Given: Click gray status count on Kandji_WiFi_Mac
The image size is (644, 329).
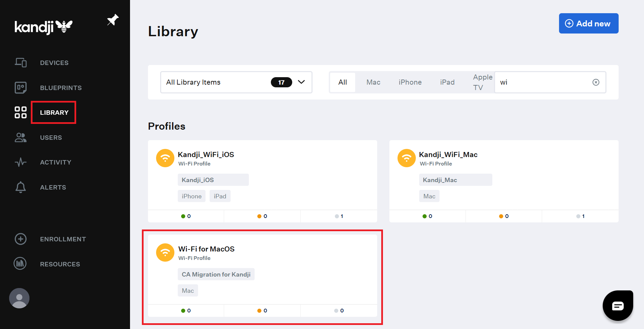Looking at the screenshot, I should coord(580,216).
